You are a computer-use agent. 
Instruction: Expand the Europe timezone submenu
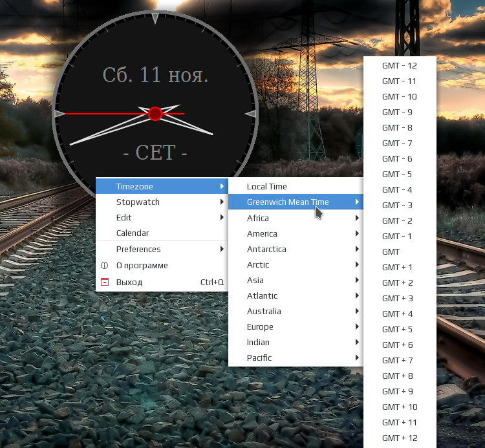click(x=296, y=327)
